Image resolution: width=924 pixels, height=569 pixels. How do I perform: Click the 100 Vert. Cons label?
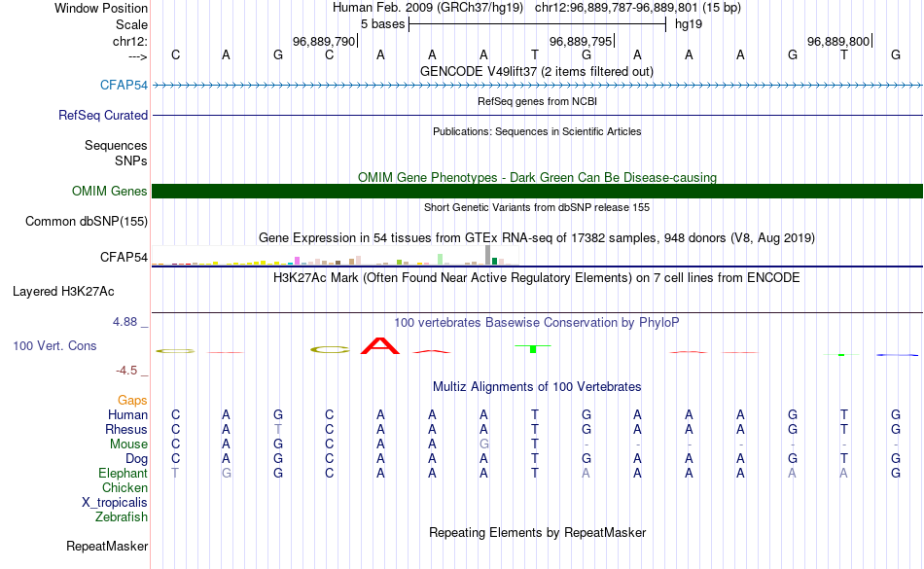54,345
